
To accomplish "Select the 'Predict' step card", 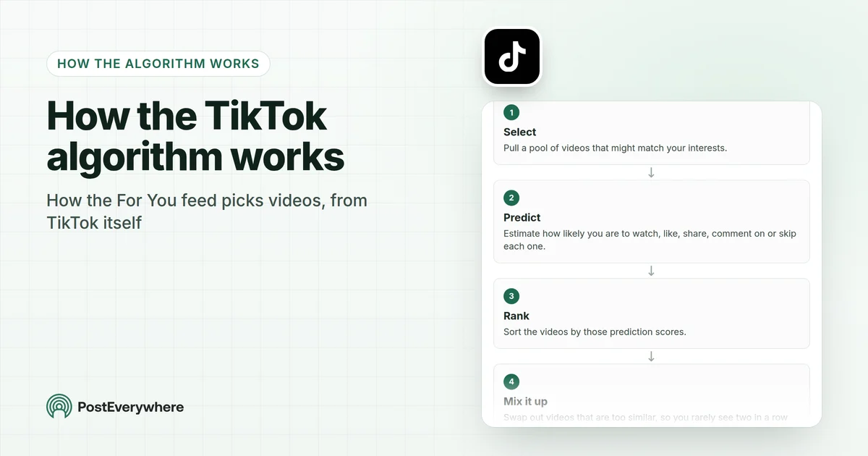I will 651,221.
